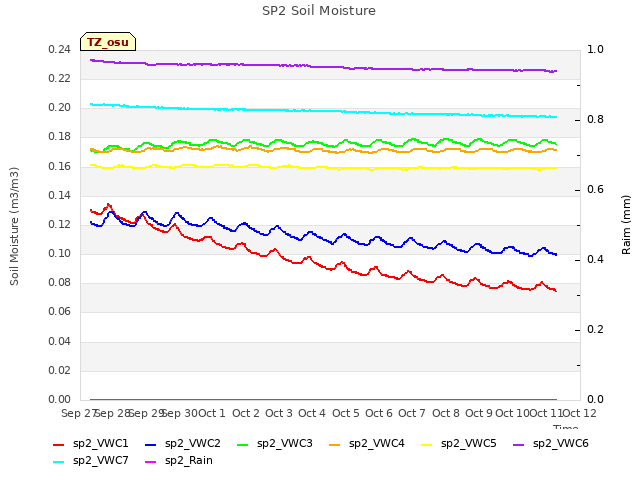Viewport: 640px width, 480px height.
Task: Click the blue sp2_VWC2 legend swatch
Action: coord(151,444)
